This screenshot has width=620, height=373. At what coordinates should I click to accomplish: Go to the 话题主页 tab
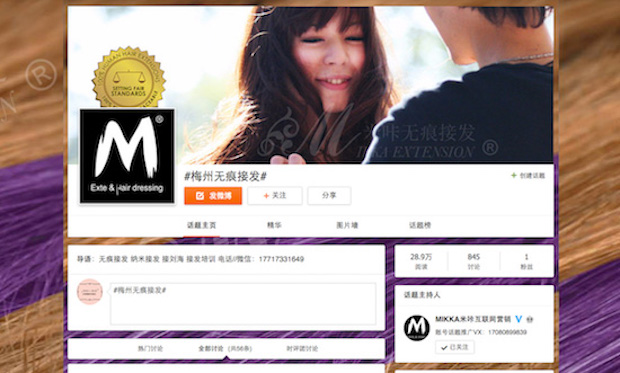click(201, 225)
